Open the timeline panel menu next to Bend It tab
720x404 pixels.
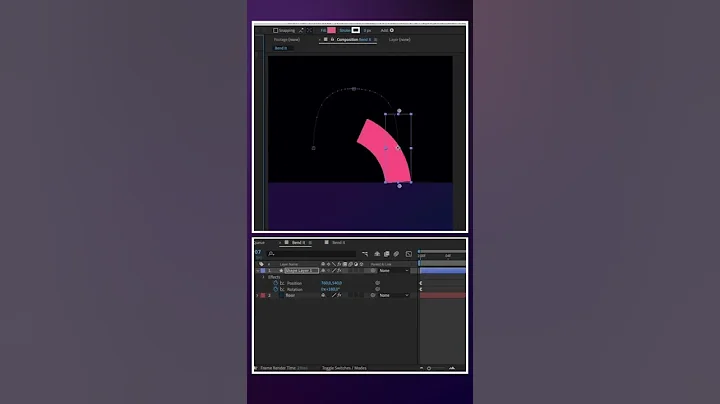click(310, 242)
